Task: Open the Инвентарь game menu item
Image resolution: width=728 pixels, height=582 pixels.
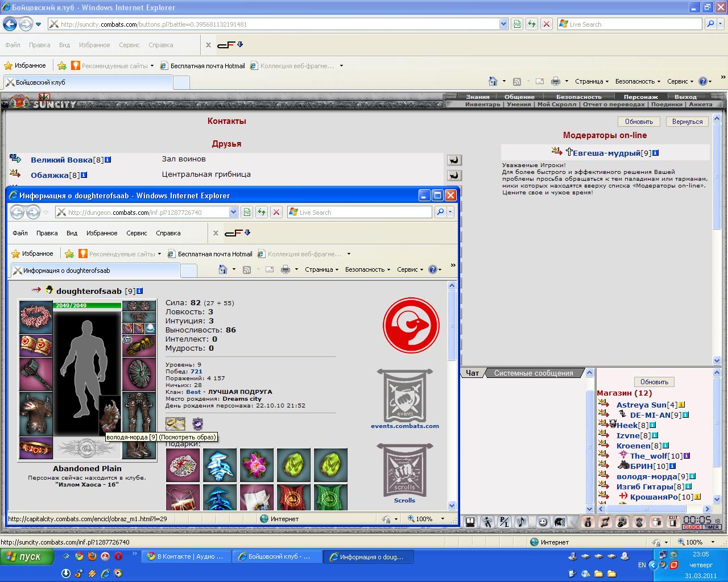Action: pos(482,105)
